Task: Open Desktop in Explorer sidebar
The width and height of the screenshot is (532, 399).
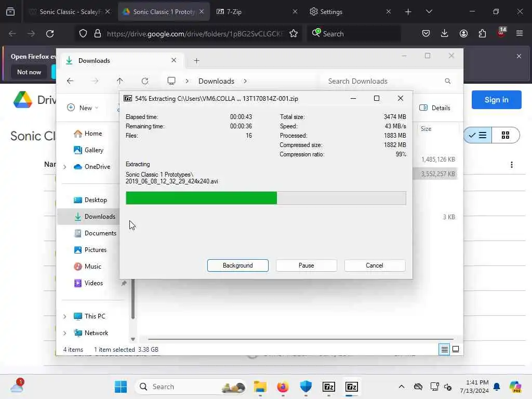Action: click(x=90, y=200)
